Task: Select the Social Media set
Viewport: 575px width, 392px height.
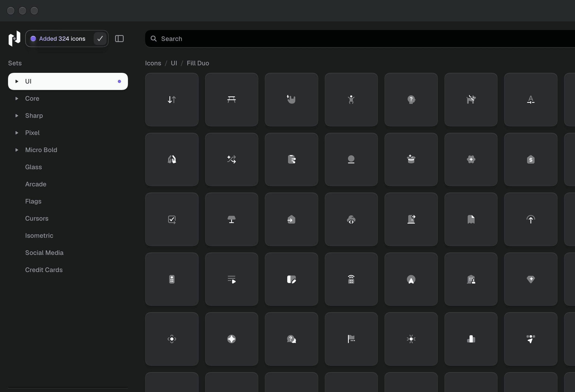Action: [68, 253]
